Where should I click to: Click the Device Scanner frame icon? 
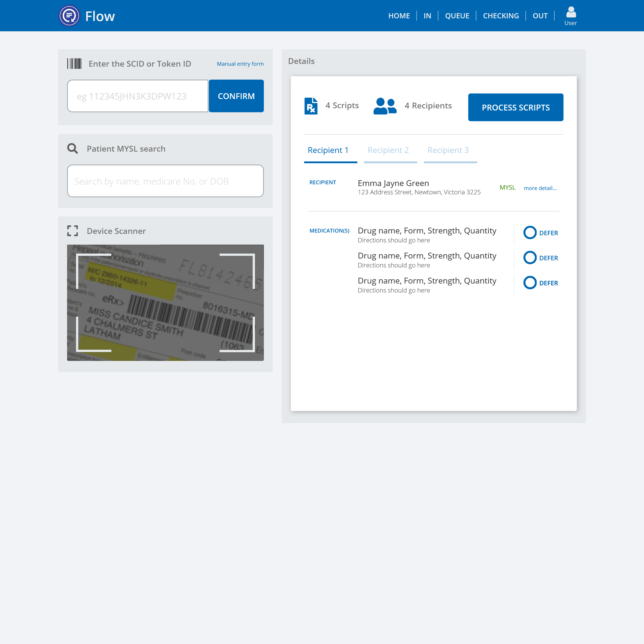pyautogui.click(x=72, y=231)
